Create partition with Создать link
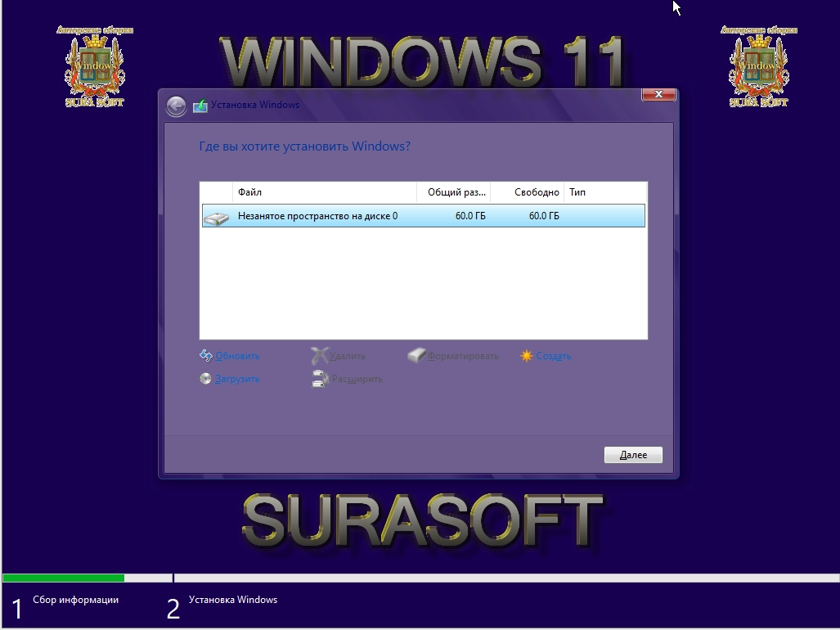The height and width of the screenshot is (630, 840). point(554,356)
